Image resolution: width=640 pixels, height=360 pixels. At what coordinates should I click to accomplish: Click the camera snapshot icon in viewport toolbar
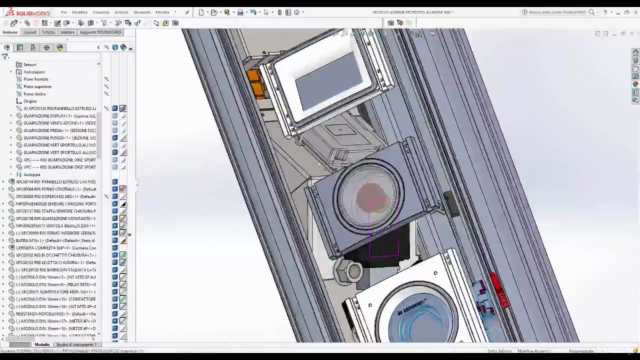click(391, 23)
